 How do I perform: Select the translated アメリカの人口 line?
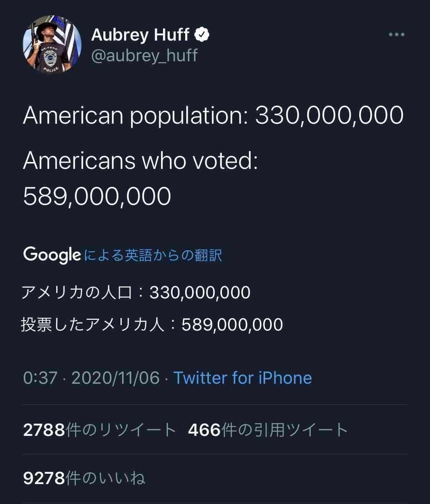pyautogui.click(x=136, y=293)
